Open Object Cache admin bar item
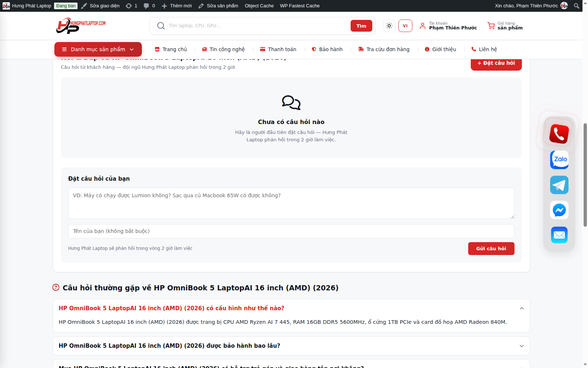The image size is (588, 368). coord(259,6)
